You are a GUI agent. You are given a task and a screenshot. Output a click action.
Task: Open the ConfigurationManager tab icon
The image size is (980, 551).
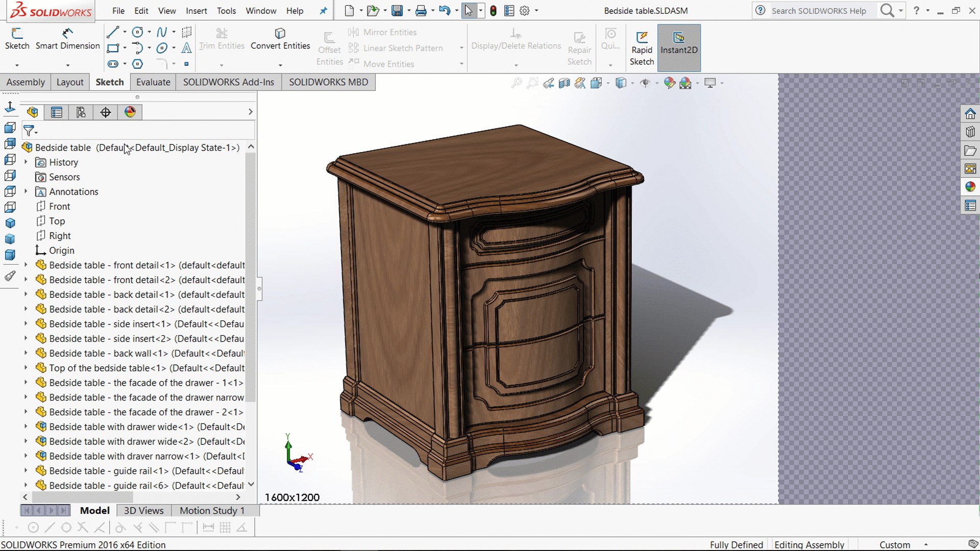coord(81,112)
